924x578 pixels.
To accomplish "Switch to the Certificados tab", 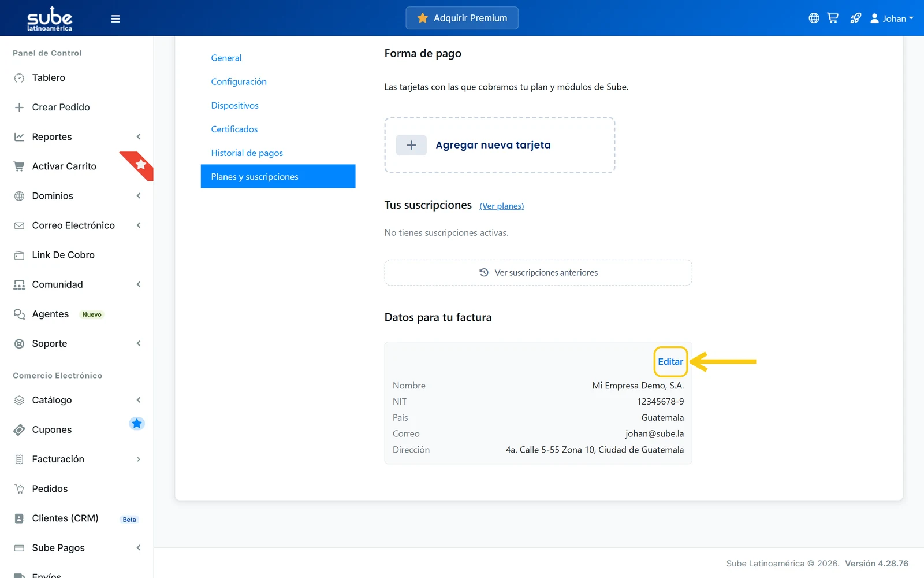I will [x=234, y=129].
